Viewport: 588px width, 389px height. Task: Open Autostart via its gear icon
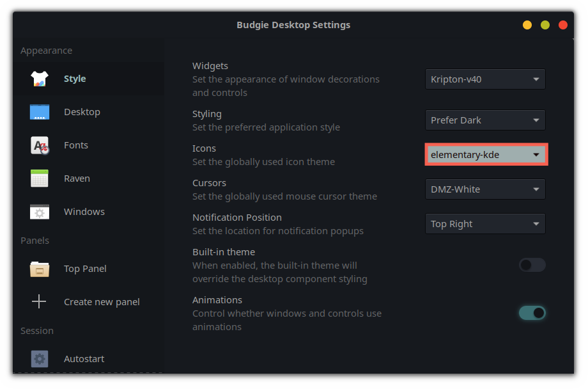[x=40, y=359]
